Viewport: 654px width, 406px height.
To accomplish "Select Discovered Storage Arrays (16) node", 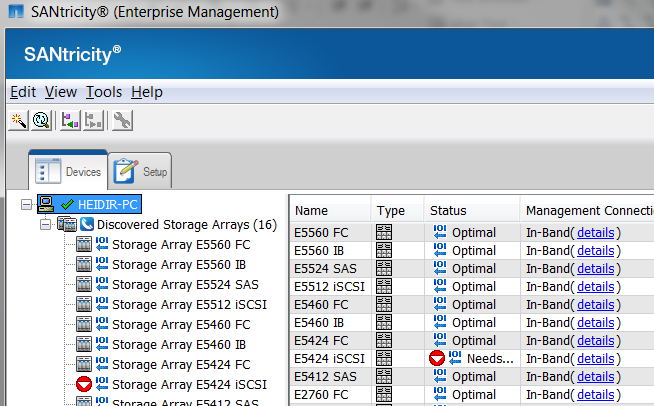I will (187, 224).
